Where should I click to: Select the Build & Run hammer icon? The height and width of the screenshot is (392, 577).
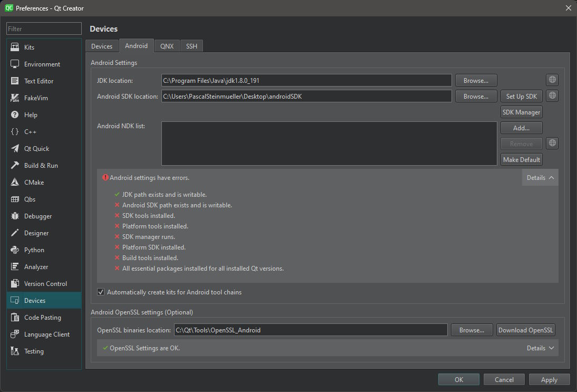pyautogui.click(x=15, y=165)
